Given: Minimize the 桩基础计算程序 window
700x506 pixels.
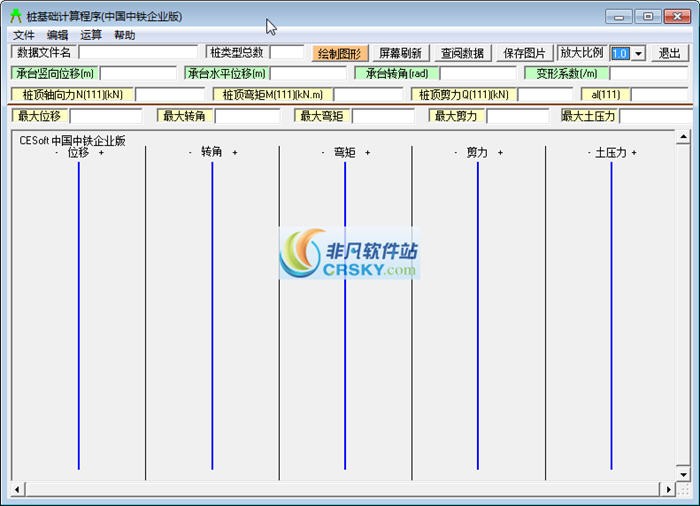Looking at the screenshot, I should (x=619, y=17).
